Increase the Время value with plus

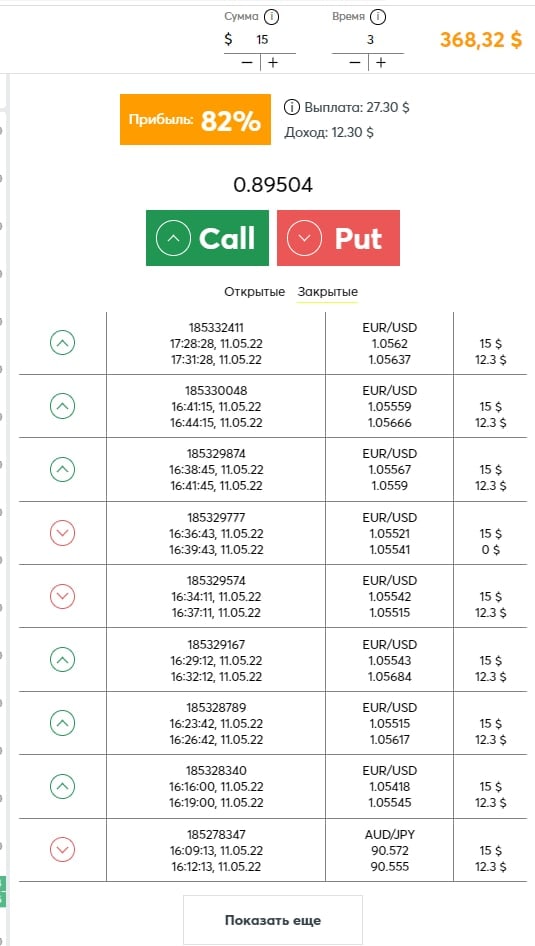pos(381,63)
